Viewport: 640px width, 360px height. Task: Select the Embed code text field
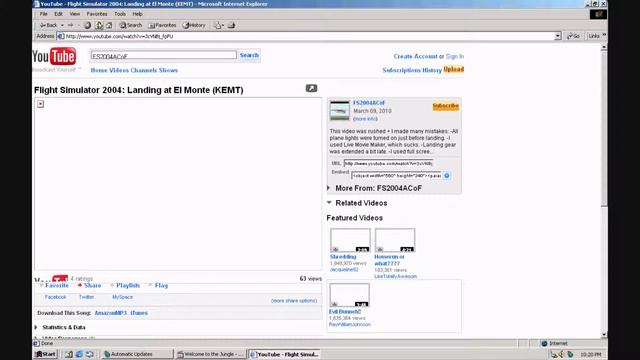(396, 176)
